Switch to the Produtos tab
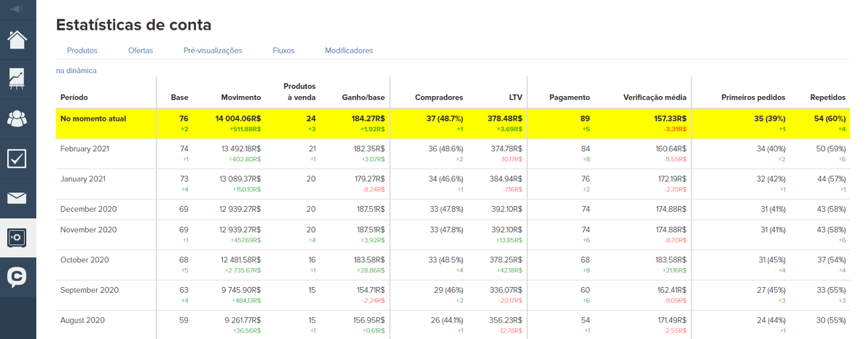Viewport: 868px width, 339px height. click(x=82, y=51)
